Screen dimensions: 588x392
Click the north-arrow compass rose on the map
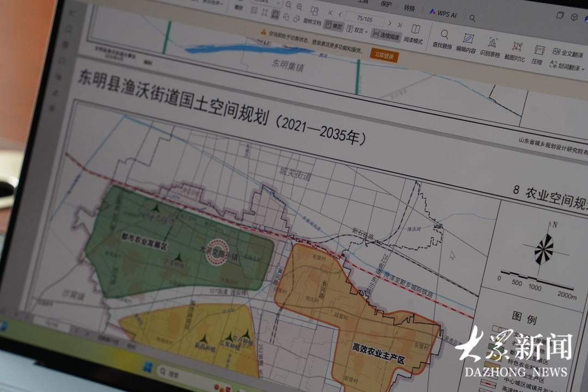pos(544,248)
